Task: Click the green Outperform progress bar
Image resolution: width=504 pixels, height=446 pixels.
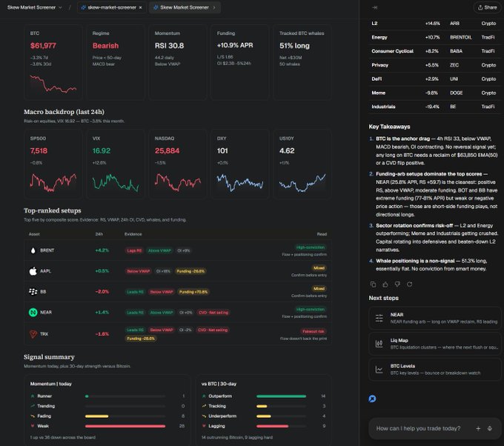Action: pyautogui.click(x=281, y=396)
